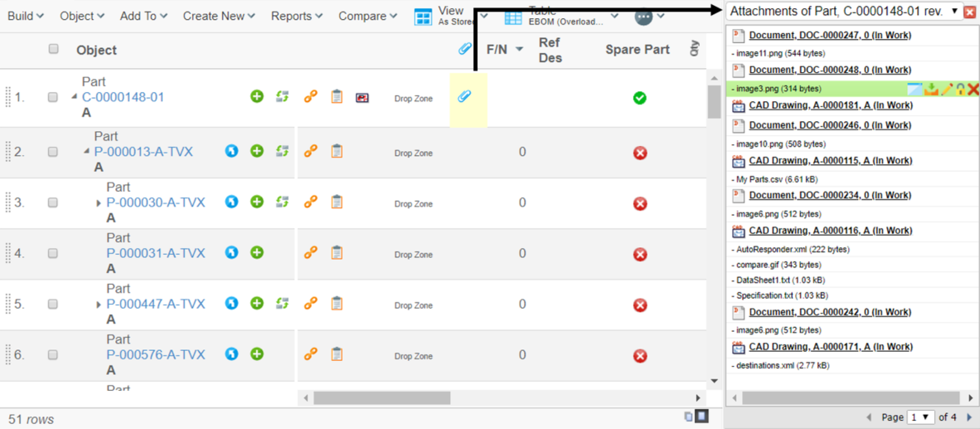The height and width of the screenshot is (429, 980).
Task: Click the green plus icon for P-000031-A-TVX
Action: click(x=257, y=252)
